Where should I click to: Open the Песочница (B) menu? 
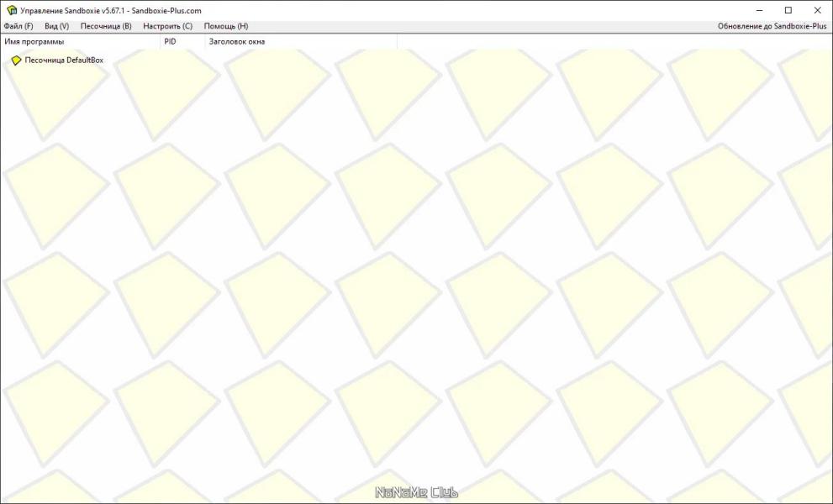coord(106,26)
